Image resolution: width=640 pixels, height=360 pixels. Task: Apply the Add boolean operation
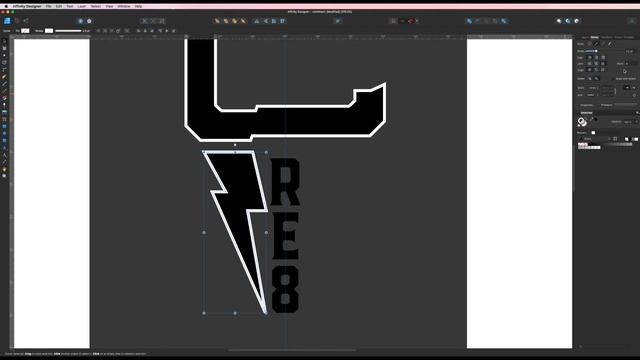[469, 21]
